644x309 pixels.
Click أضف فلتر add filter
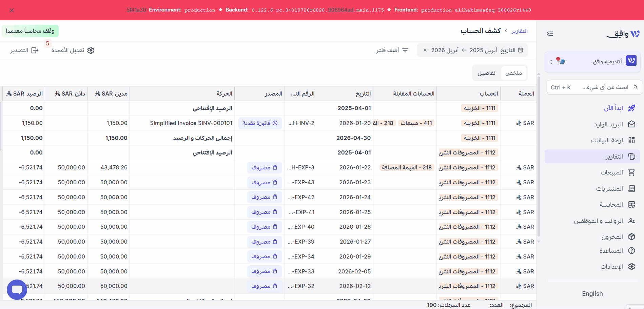coord(392,50)
